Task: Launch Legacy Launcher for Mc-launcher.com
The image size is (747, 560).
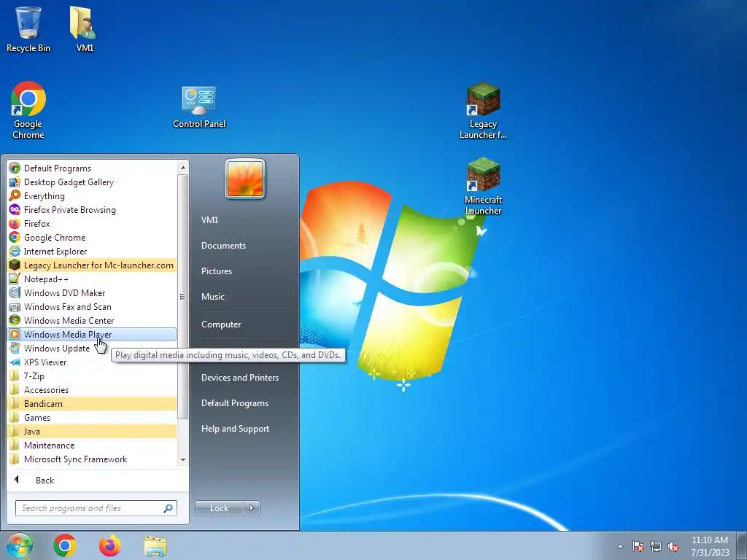Action: point(92,265)
